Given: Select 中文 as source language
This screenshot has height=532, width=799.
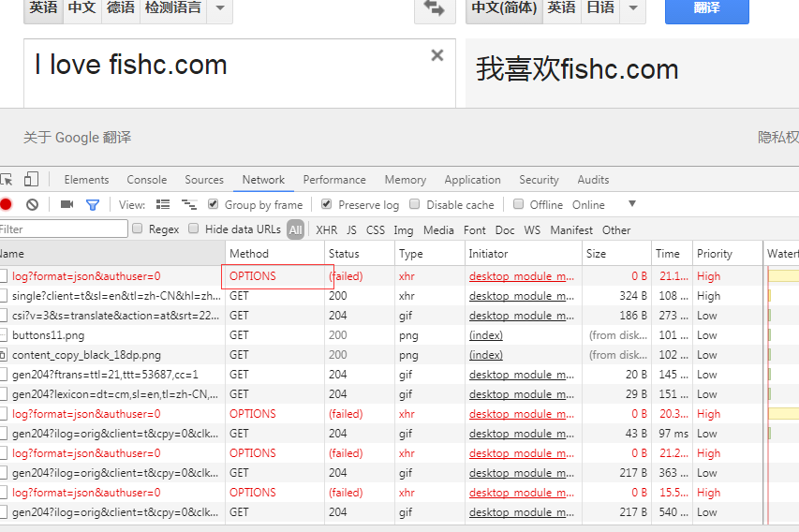Looking at the screenshot, I should (x=82, y=8).
